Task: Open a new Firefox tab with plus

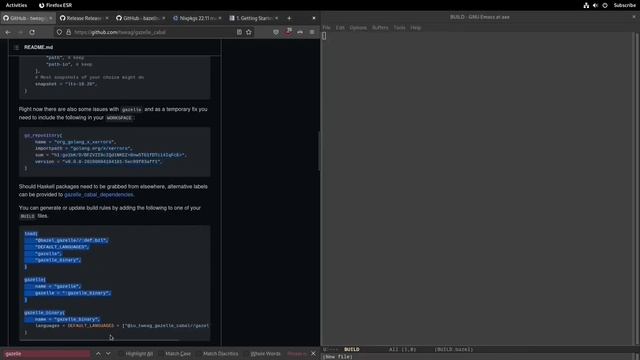Action: (x=289, y=18)
